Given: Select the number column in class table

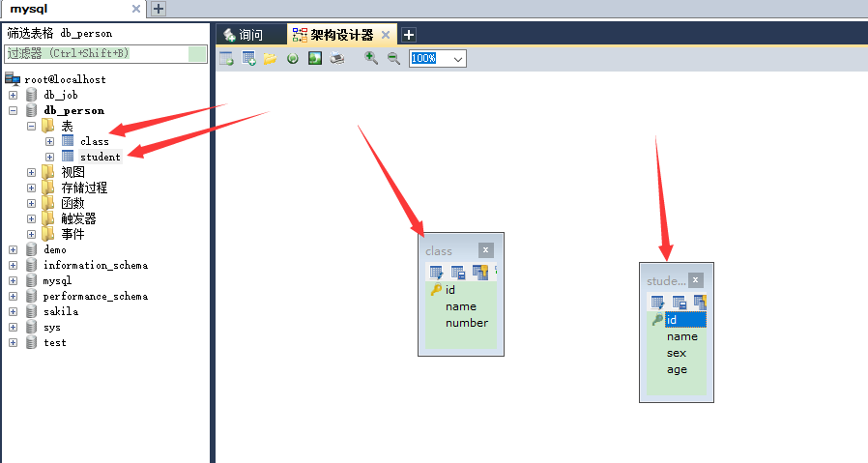Looking at the screenshot, I should [467, 323].
